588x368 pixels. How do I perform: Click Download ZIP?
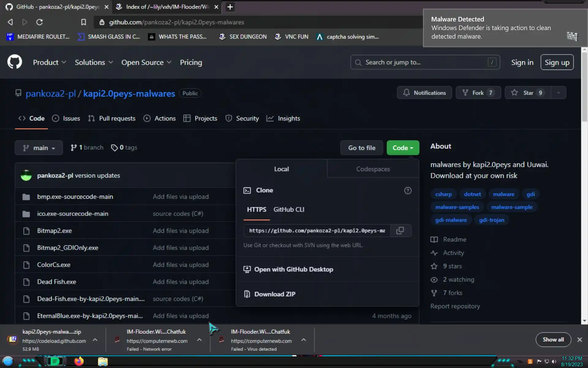(x=275, y=294)
